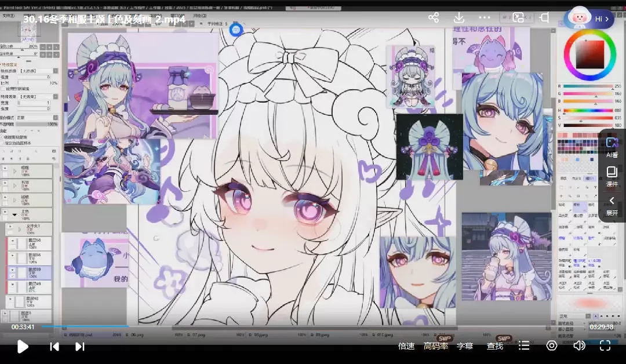Switch to mini window player mode

pyautogui.click(x=518, y=17)
